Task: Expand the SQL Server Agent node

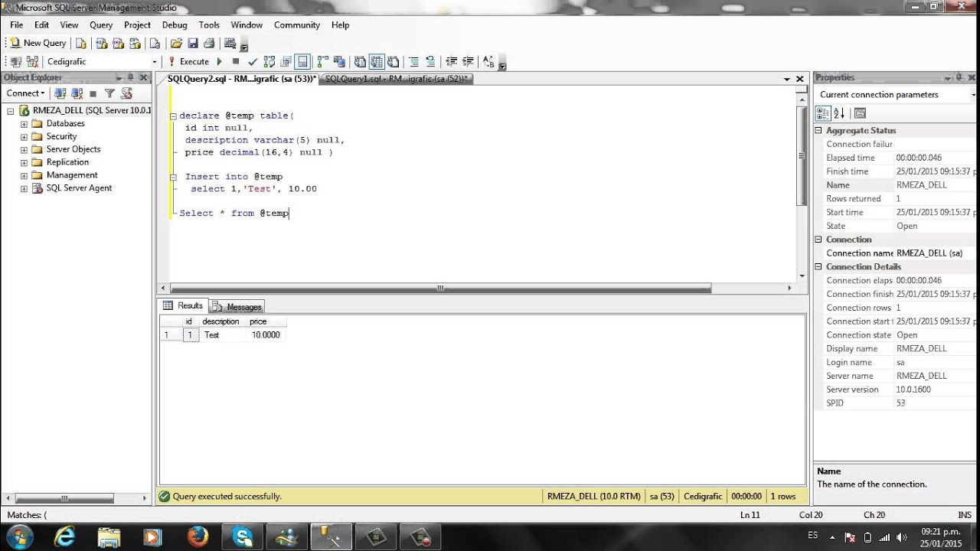Action: (24, 188)
